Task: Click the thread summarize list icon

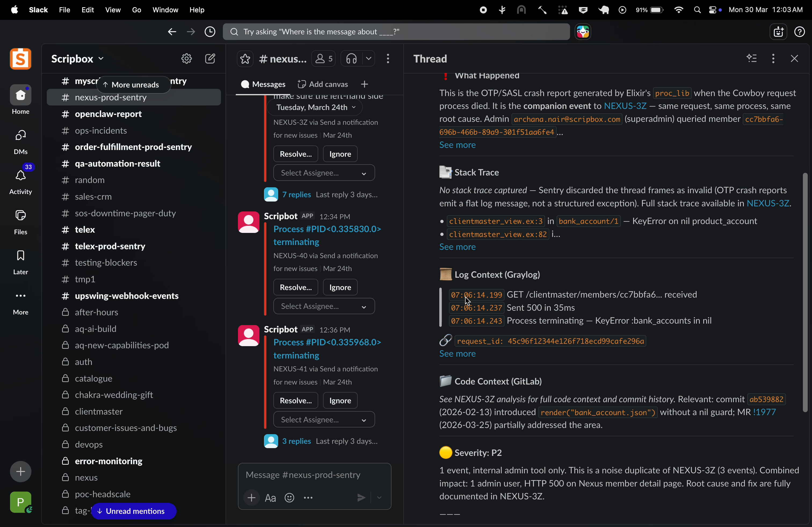Action: pos(752,59)
